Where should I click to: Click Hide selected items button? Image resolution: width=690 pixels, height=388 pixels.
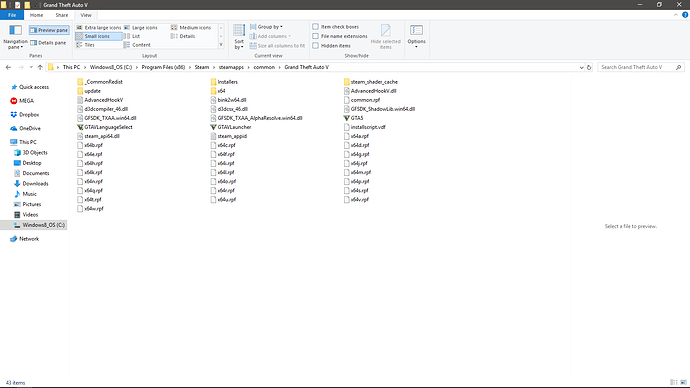click(385, 37)
